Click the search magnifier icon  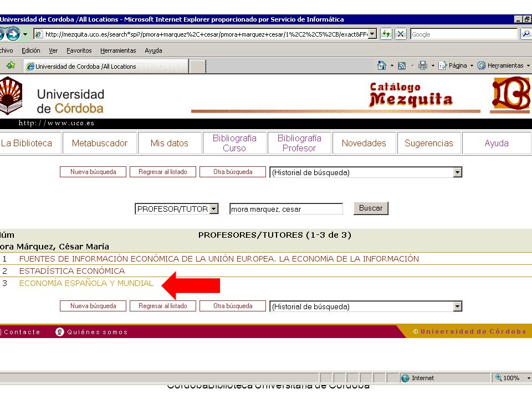coord(526,34)
